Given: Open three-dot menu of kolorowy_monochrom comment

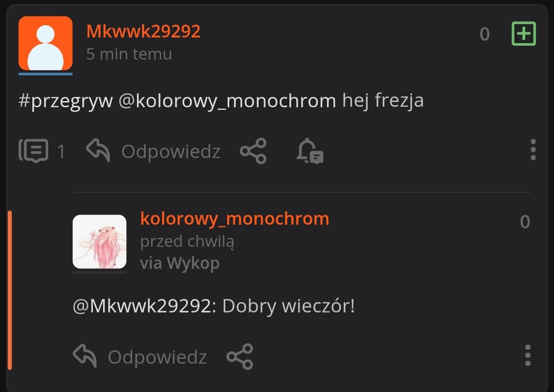Looking at the screenshot, I should [x=527, y=355].
